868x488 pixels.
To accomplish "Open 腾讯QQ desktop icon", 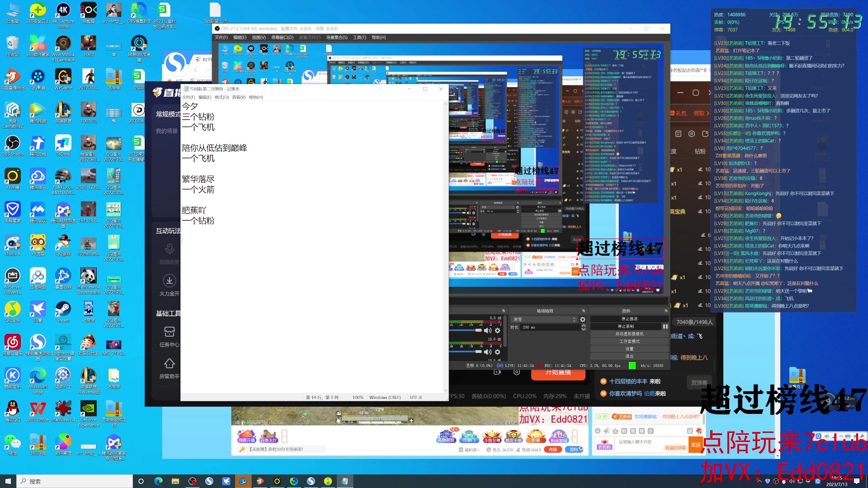I will pyautogui.click(x=13, y=412).
